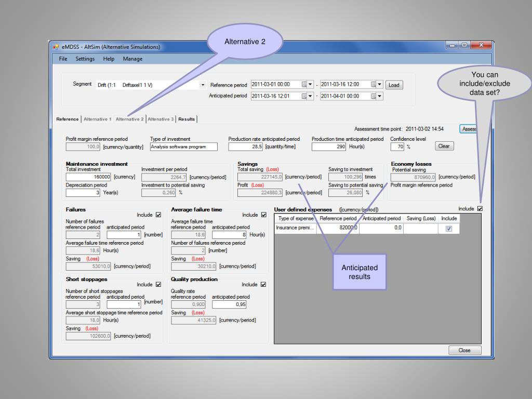Click the eMDSS application icon in title bar
Viewport: 532px width, 399px height.
[x=56, y=47]
